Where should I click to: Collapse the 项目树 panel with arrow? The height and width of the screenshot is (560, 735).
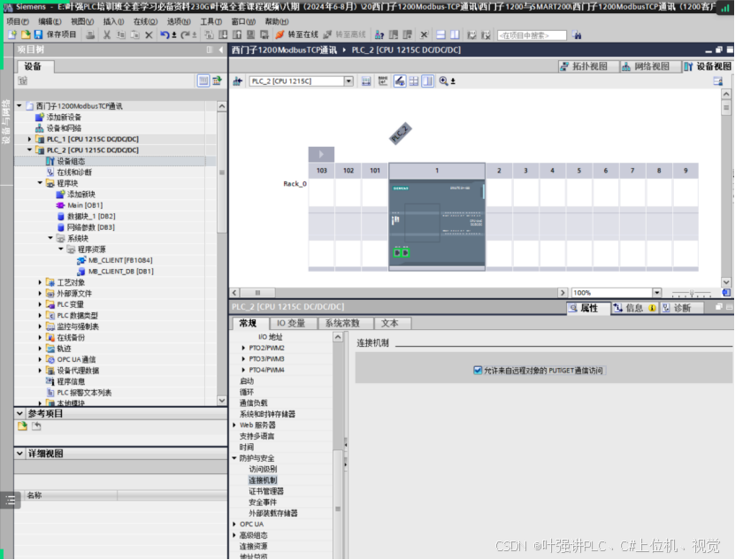tap(221, 50)
